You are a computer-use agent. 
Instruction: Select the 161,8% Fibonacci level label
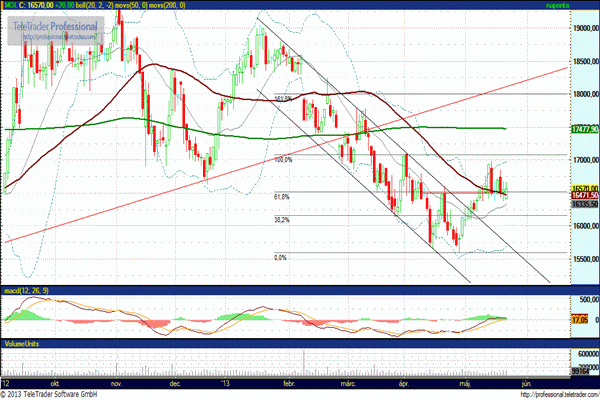(284, 99)
